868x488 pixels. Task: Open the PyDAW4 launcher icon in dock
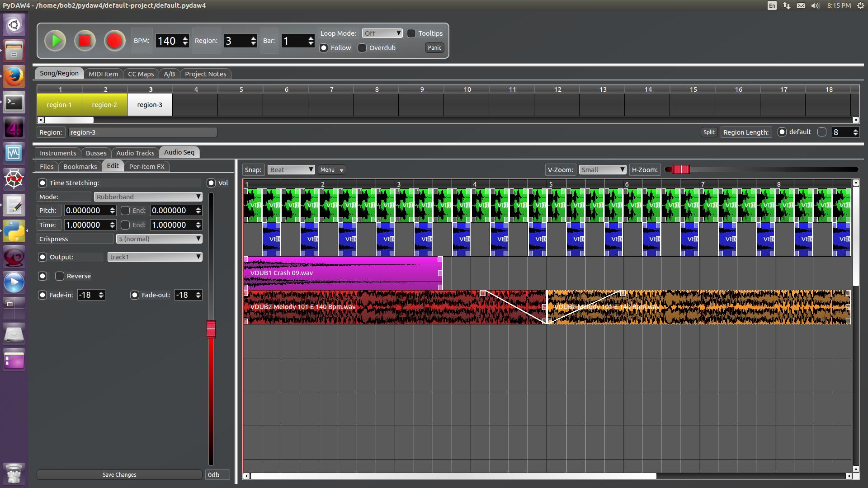pos(14,128)
